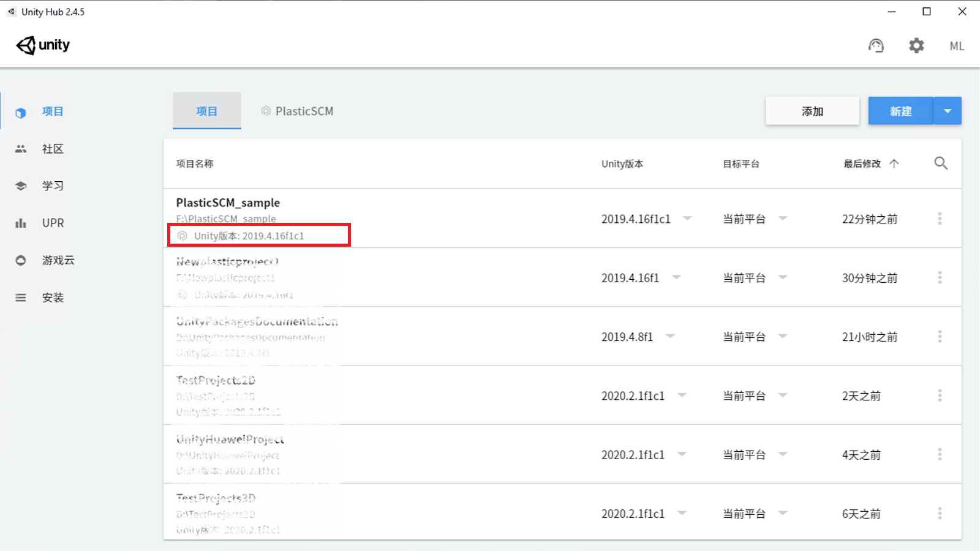Go to the 安装 (Installs) section
980x551 pixels.
tap(52, 297)
